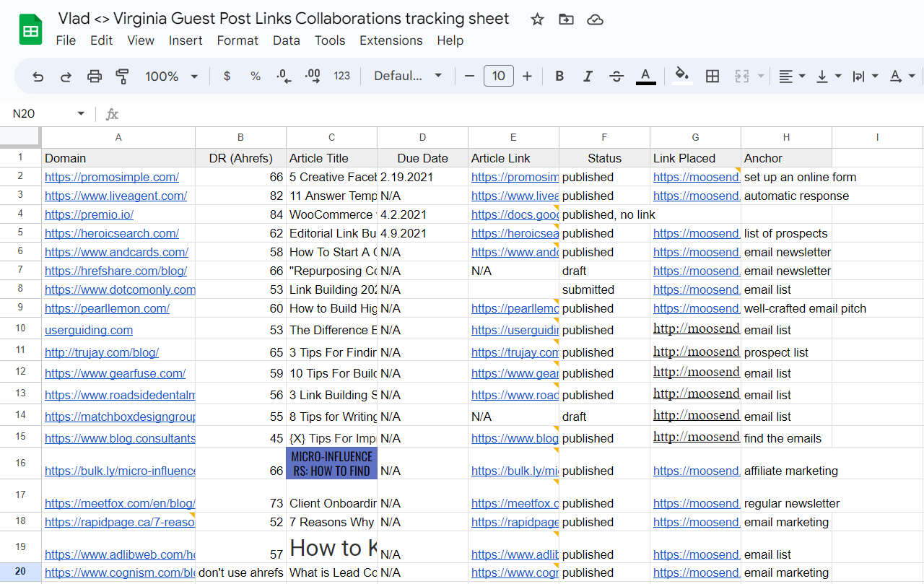Screen dimensions: 924x584
Task: Format as percent icon
Action: click(256, 76)
